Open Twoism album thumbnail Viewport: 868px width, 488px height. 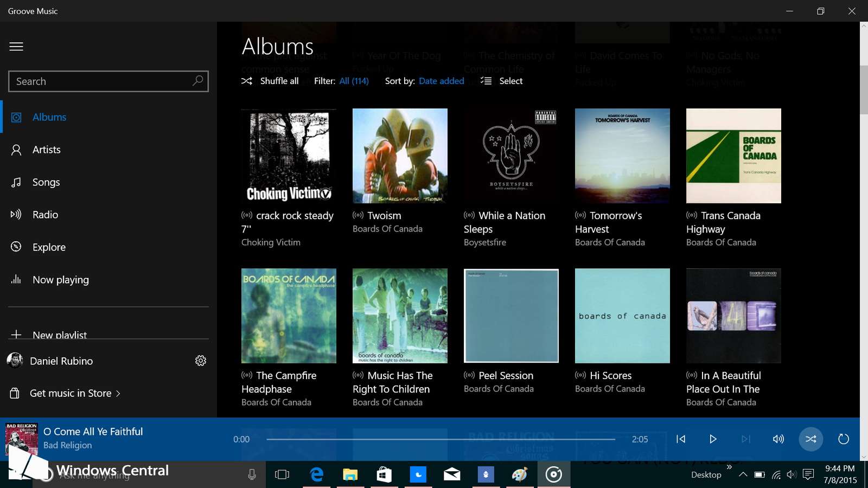(x=400, y=156)
